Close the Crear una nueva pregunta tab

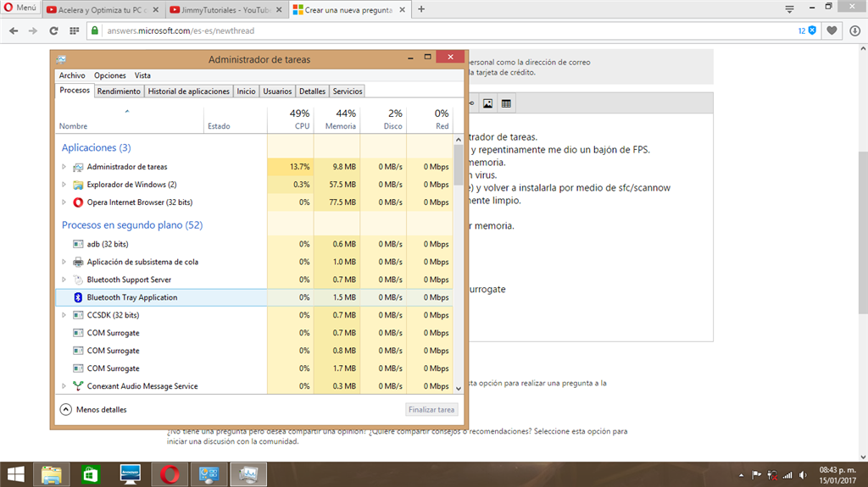click(x=402, y=10)
